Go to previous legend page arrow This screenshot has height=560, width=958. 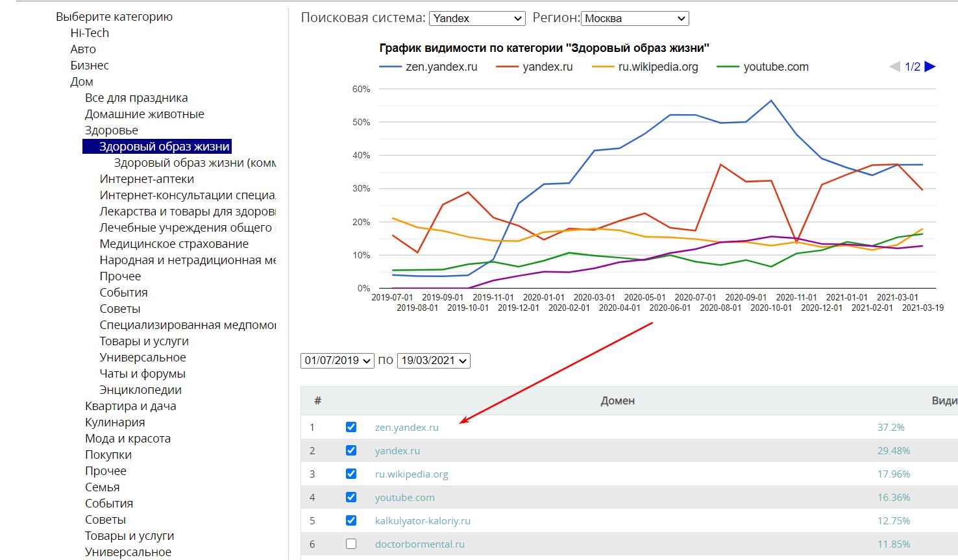pyautogui.click(x=894, y=66)
